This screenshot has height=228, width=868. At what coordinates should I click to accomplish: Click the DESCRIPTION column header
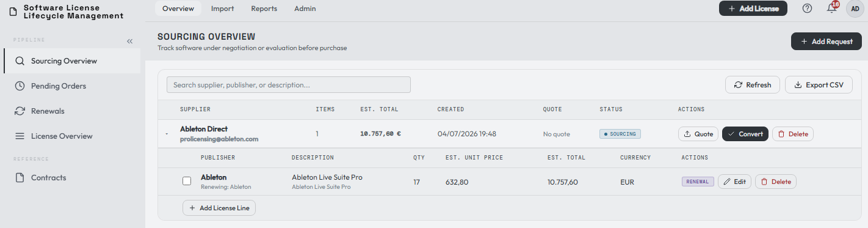coord(313,158)
